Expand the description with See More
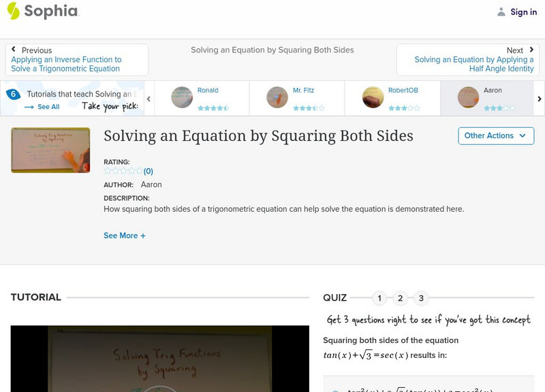 point(125,235)
